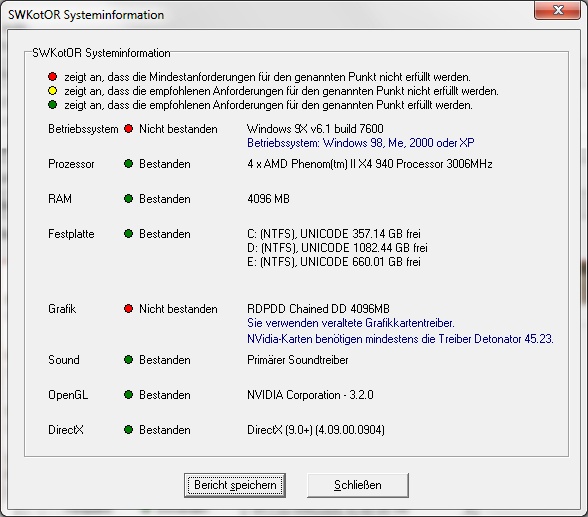Click the green status dot beside Festplatte
Image resolution: width=588 pixels, height=517 pixels.
(x=129, y=234)
